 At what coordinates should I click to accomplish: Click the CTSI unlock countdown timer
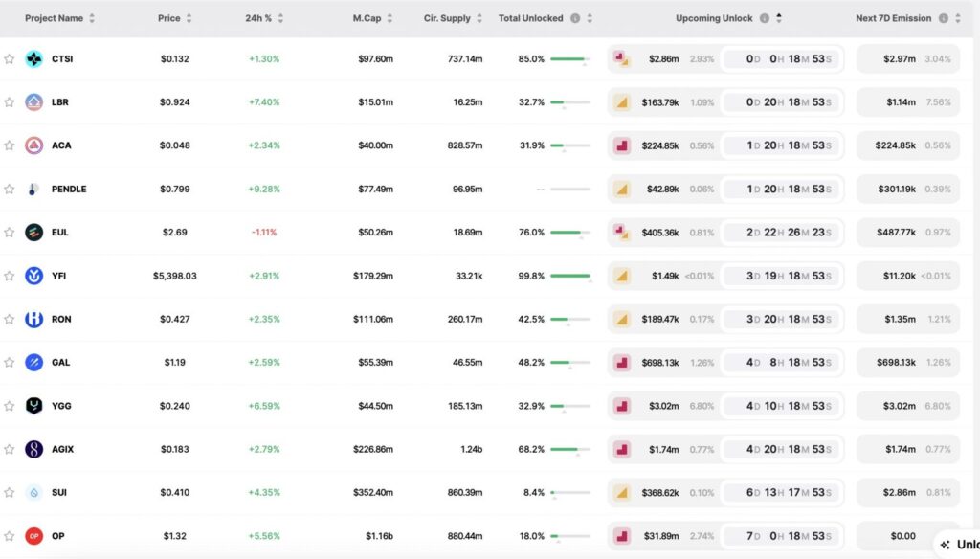pyautogui.click(x=781, y=58)
